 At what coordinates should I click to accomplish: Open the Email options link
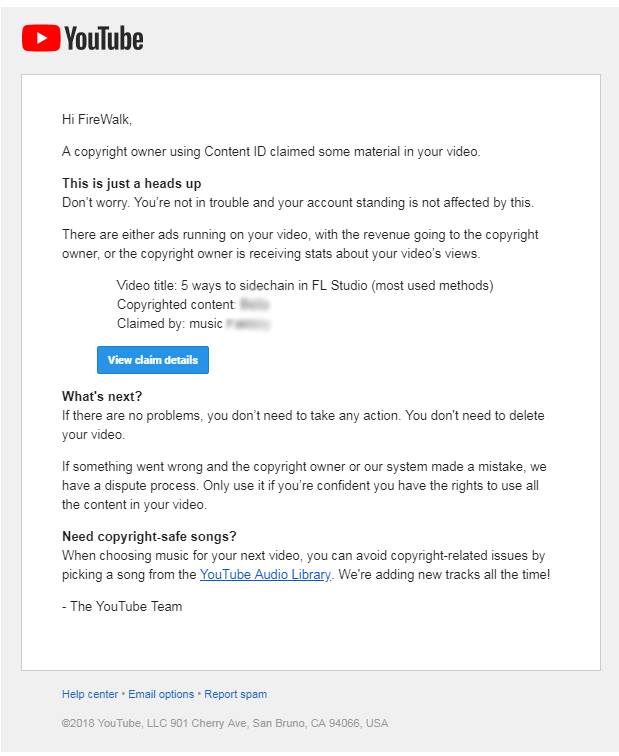coord(161,694)
